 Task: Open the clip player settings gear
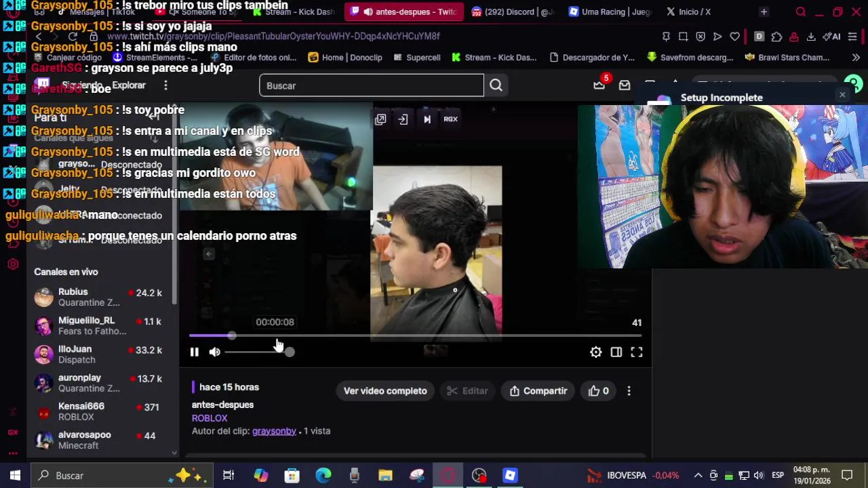(x=595, y=352)
